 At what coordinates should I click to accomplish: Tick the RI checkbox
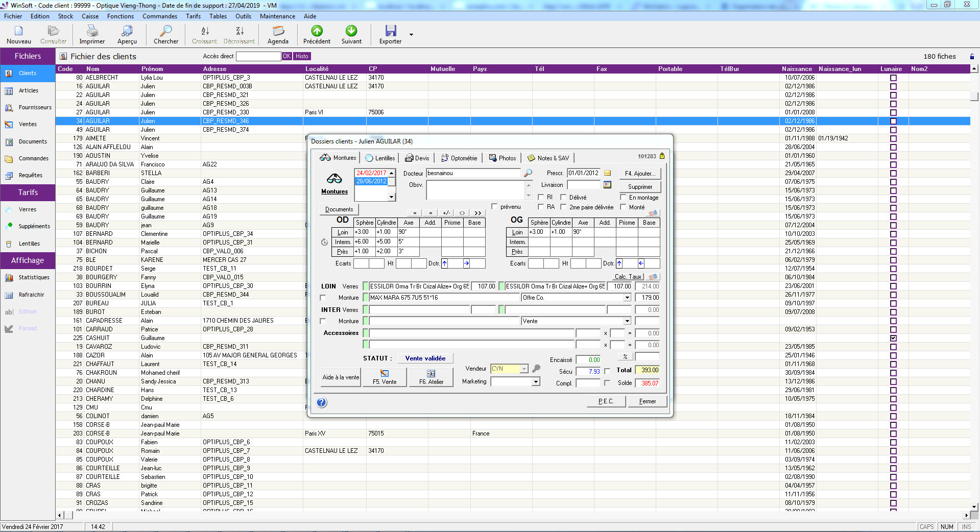pyautogui.click(x=541, y=197)
